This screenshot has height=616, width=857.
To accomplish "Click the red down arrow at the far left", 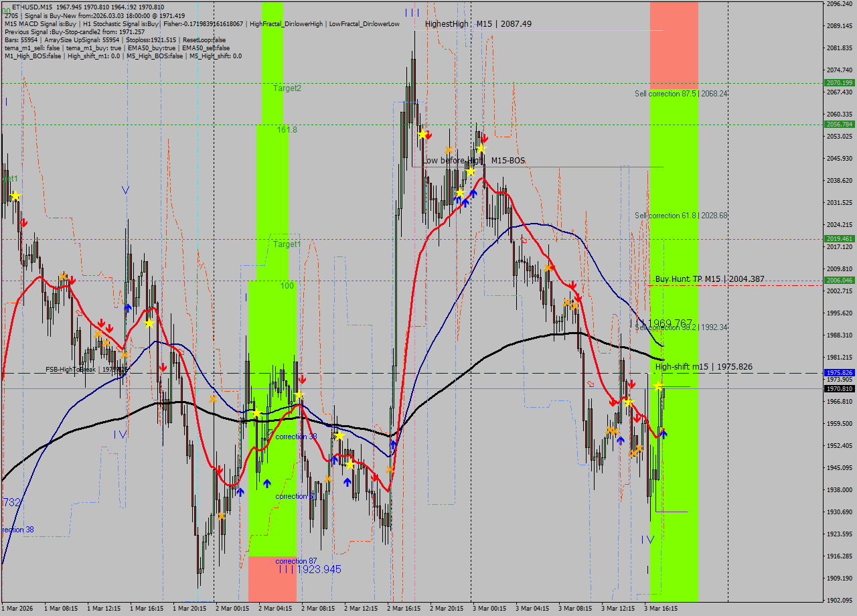I will pos(23,224).
